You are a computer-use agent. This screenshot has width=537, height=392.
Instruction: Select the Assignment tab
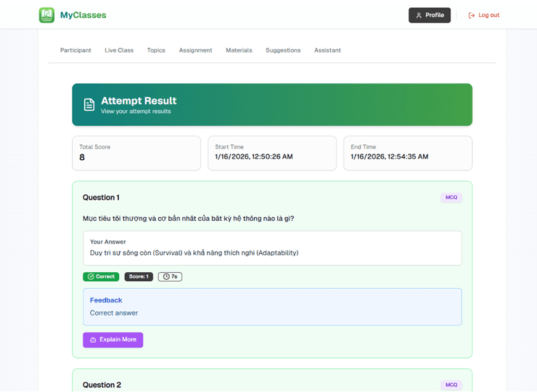click(196, 51)
